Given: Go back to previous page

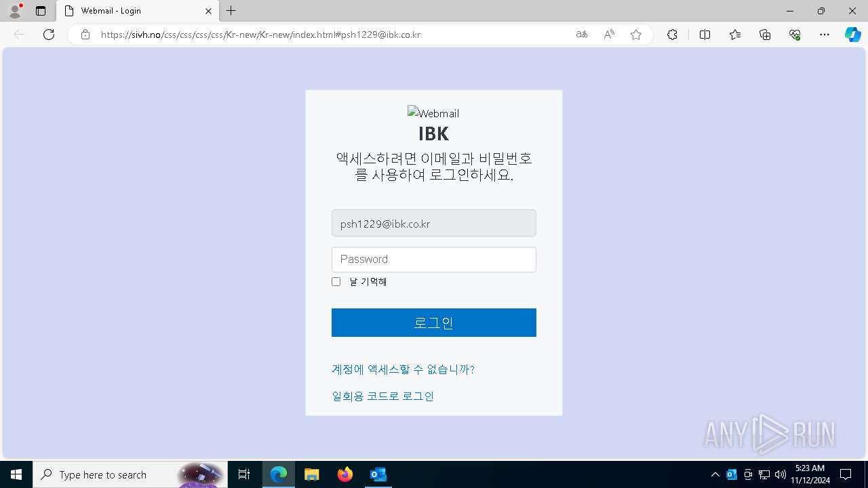Looking at the screenshot, I should point(19,35).
